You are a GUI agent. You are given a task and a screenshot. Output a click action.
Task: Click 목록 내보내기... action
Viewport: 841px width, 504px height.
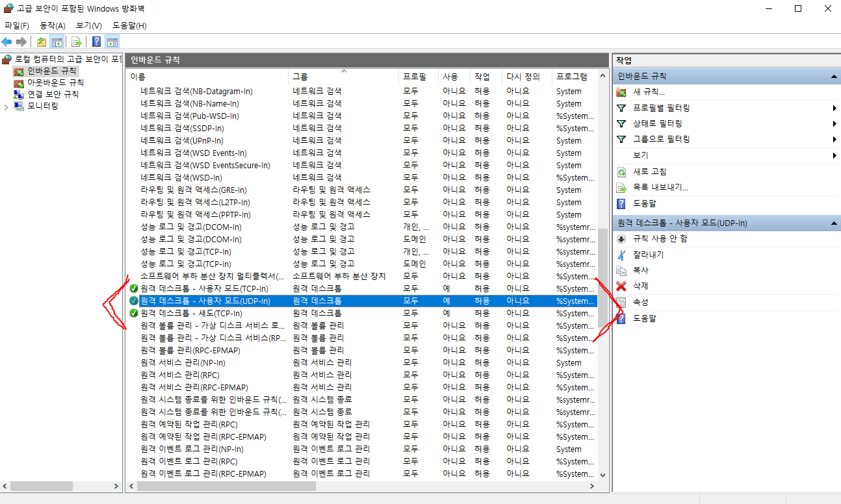[660, 187]
